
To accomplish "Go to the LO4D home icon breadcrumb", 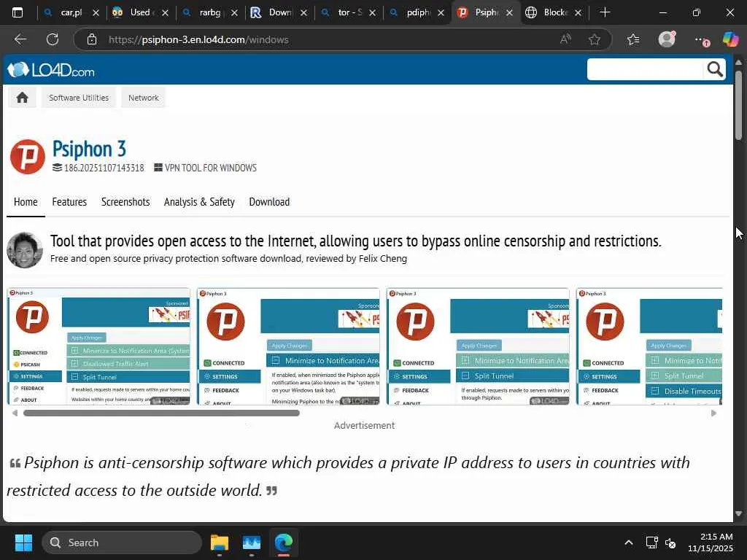I will [x=22, y=98].
